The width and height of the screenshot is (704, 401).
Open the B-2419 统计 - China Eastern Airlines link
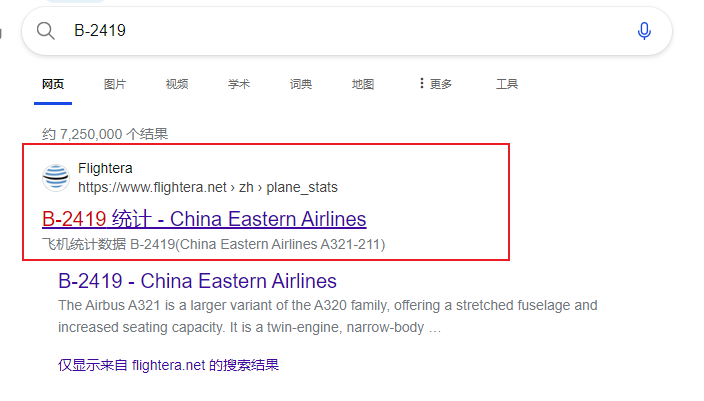click(x=204, y=219)
